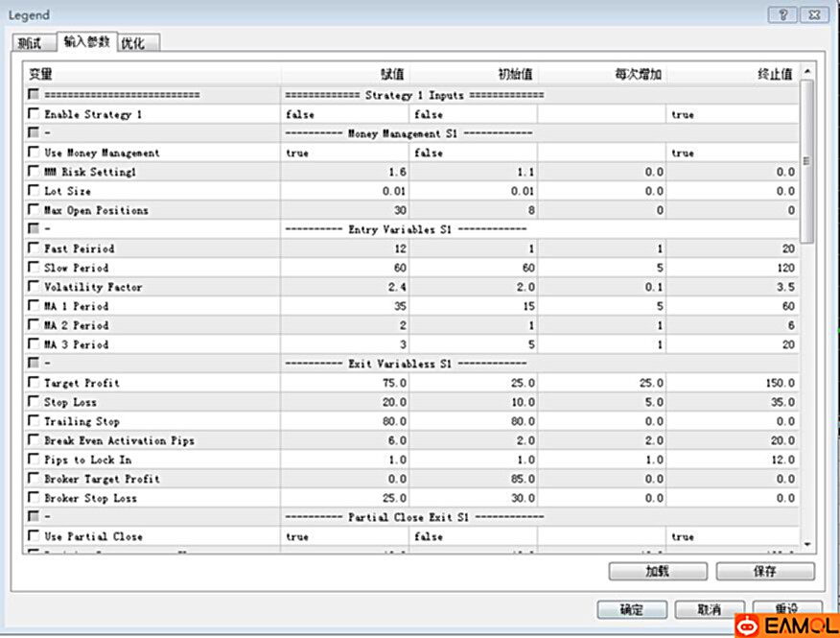Click the help question mark icon

coord(783,14)
